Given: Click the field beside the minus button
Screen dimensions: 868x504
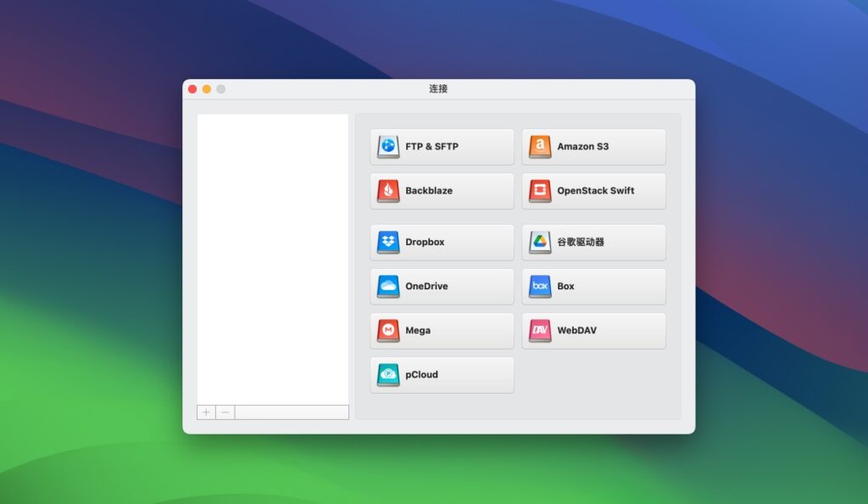Looking at the screenshot, I should coord(292,412).
